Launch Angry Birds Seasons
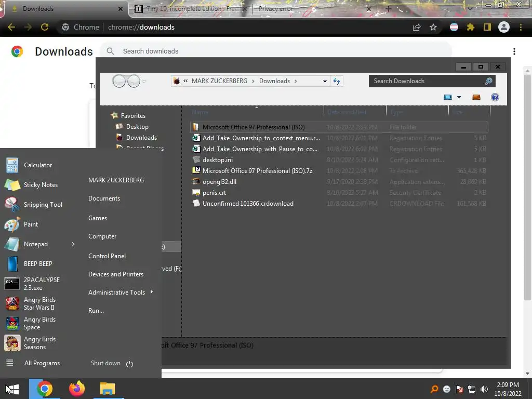532x399 pixels. (39, 343)
